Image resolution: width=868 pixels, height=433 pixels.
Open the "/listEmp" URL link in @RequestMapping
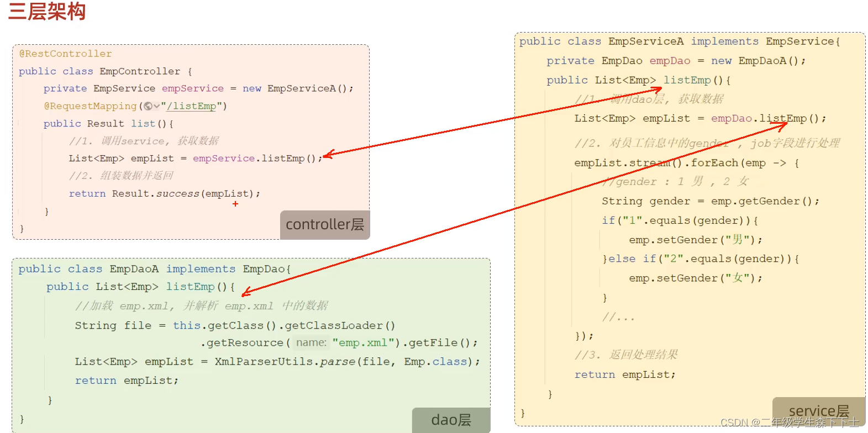point(191,106)
